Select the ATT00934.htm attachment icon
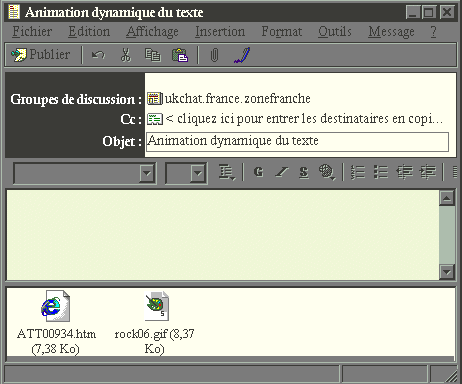The height and width of the screenshot is (384, 462). coord(56,306)
